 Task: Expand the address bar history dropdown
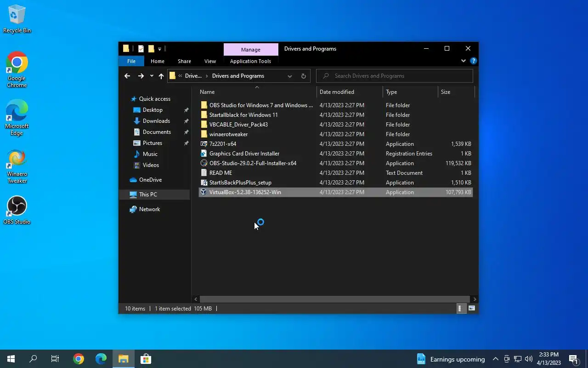click(x=290, y=76)
